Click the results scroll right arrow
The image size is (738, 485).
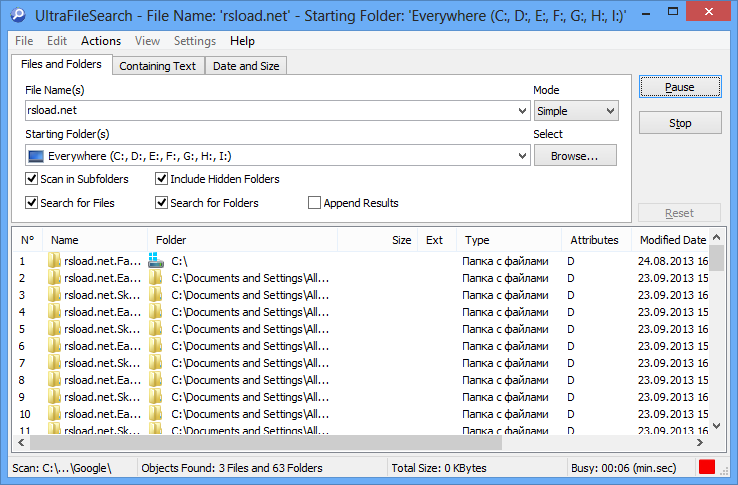(x=700, y=443)
